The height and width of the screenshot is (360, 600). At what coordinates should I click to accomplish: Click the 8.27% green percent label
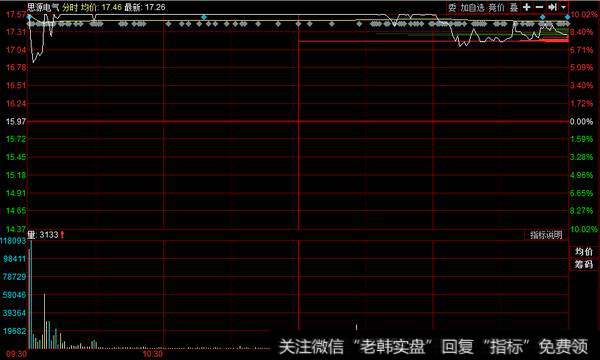(581, 211)
